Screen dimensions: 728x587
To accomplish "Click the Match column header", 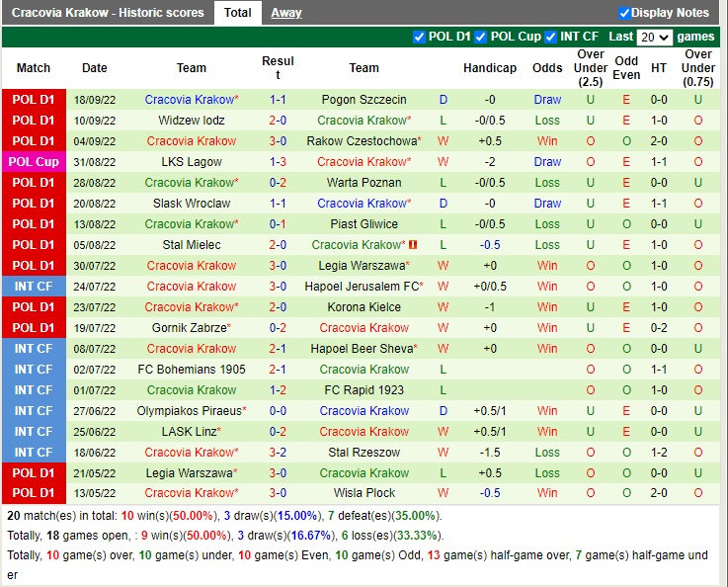I will click(34, 68).
